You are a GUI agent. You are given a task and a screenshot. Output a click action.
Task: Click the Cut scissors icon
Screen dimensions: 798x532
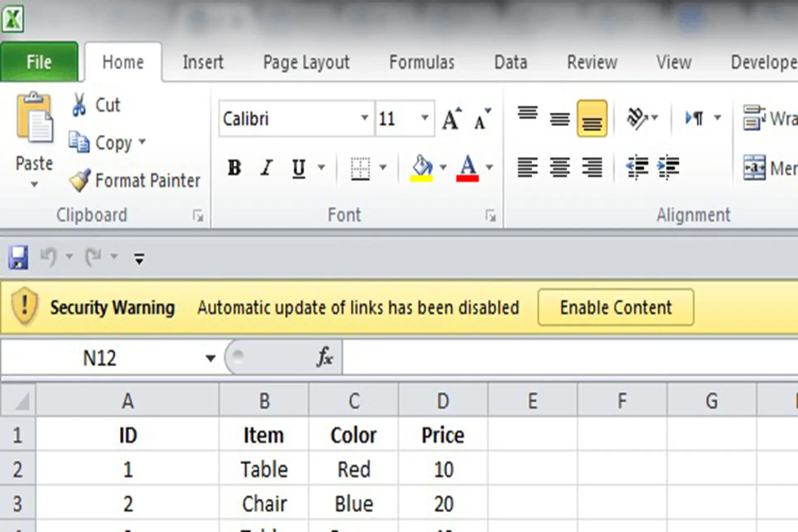(x=79, y=104)
